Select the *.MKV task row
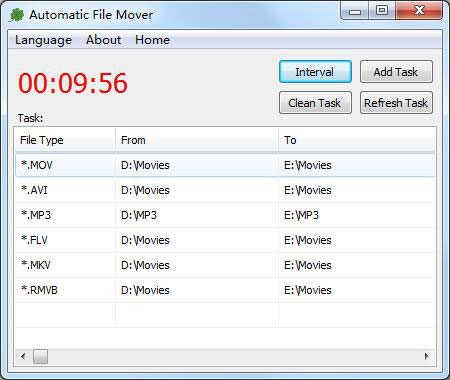 click(225, 265)
